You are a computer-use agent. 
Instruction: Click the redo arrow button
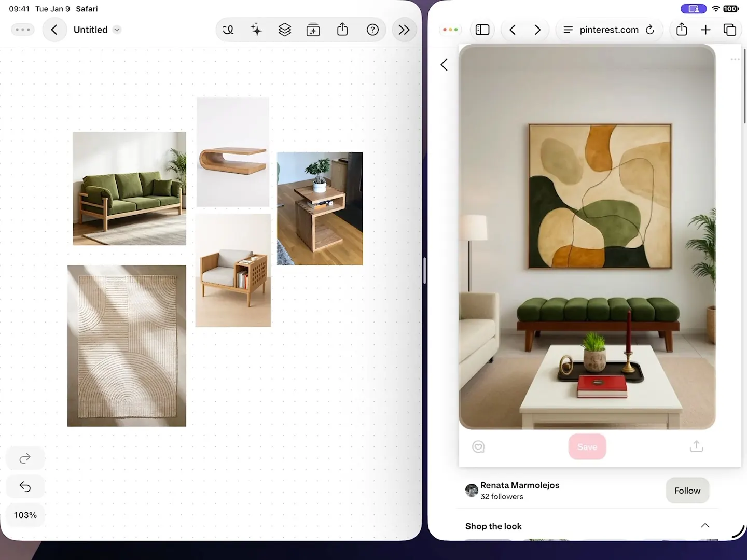tap(25, 458)
